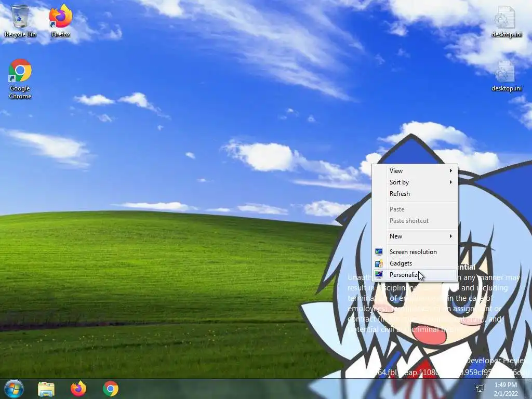Open the Recycle Bin desktop icon
532x399 pixels.
pos(20,21)
